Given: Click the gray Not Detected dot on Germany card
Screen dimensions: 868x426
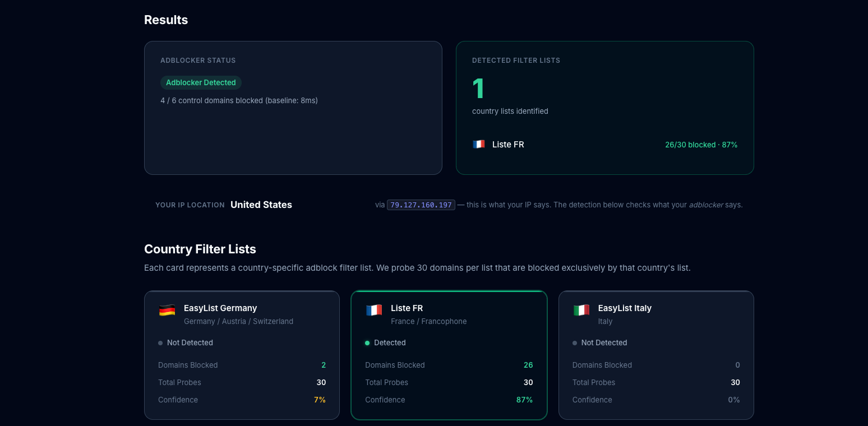Looking at the screenshot, I should (x=160, y=343).
